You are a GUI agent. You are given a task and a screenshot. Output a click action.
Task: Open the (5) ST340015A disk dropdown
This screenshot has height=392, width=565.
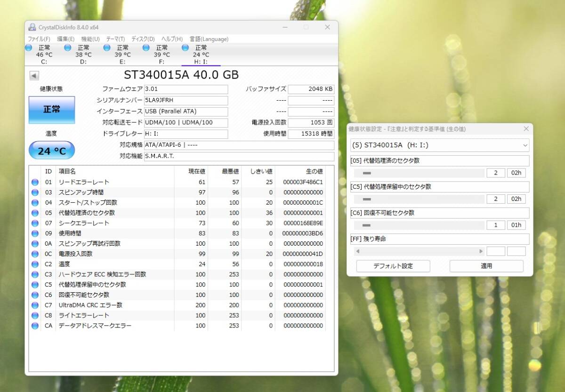click(x=440, y=145)
